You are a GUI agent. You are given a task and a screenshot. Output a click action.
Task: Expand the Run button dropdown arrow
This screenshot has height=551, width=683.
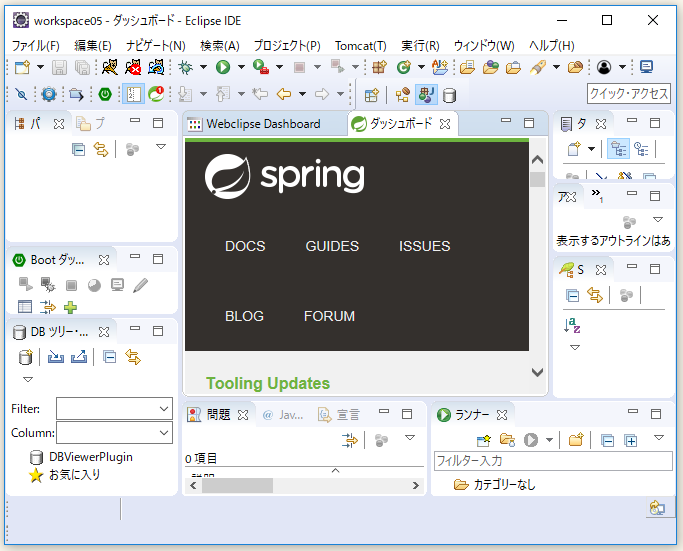(241, 67)
